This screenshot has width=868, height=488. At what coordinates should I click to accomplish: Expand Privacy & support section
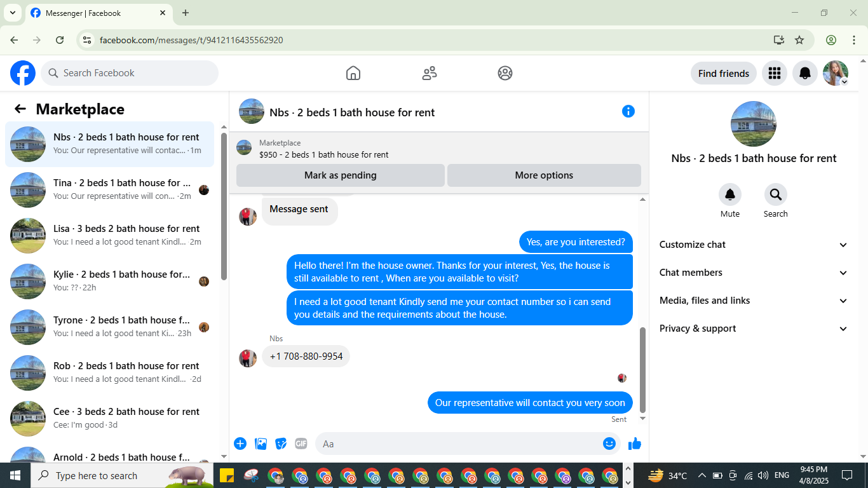point(754,329)
